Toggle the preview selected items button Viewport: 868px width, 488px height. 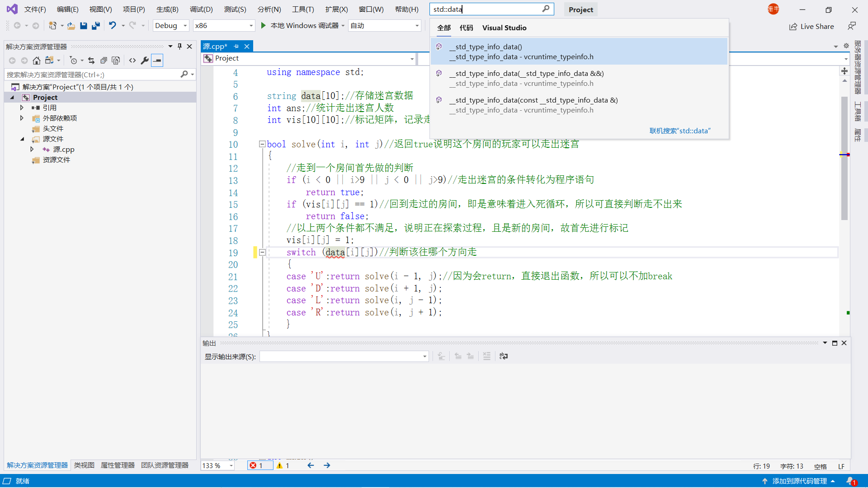(157, 60)
